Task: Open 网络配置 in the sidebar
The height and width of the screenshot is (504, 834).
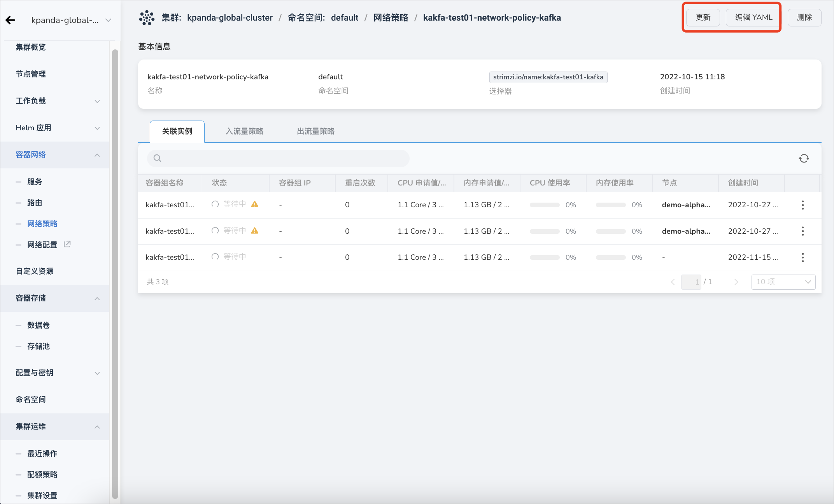Action: click(42, 245)
